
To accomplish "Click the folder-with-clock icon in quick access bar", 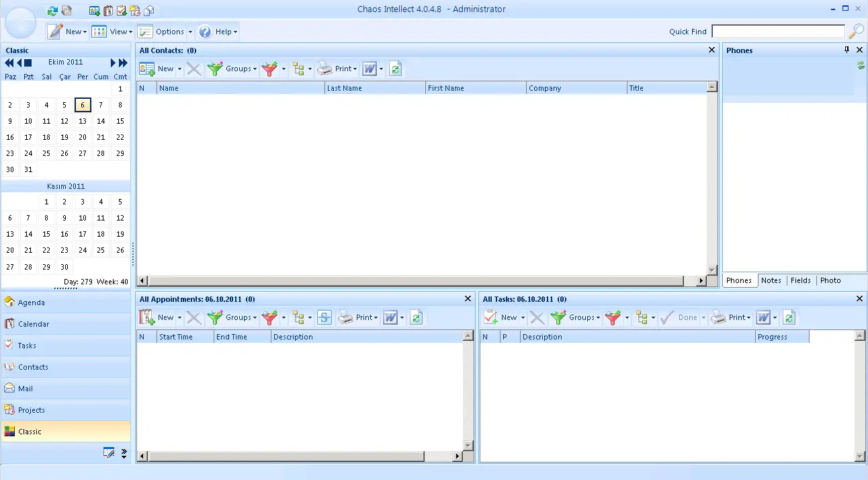I will (135, 10).
